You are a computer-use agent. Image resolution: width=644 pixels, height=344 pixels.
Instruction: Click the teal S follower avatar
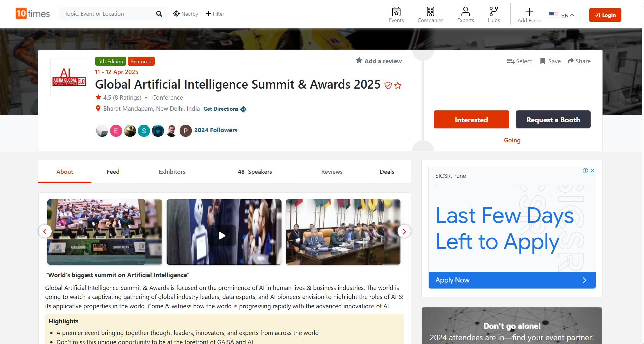[144, 131]
